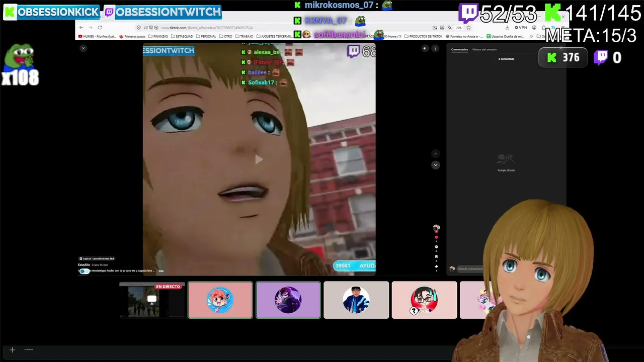644x362 pixels.
Task: Like the video with the heart
Action: click(x=436, y=237)
